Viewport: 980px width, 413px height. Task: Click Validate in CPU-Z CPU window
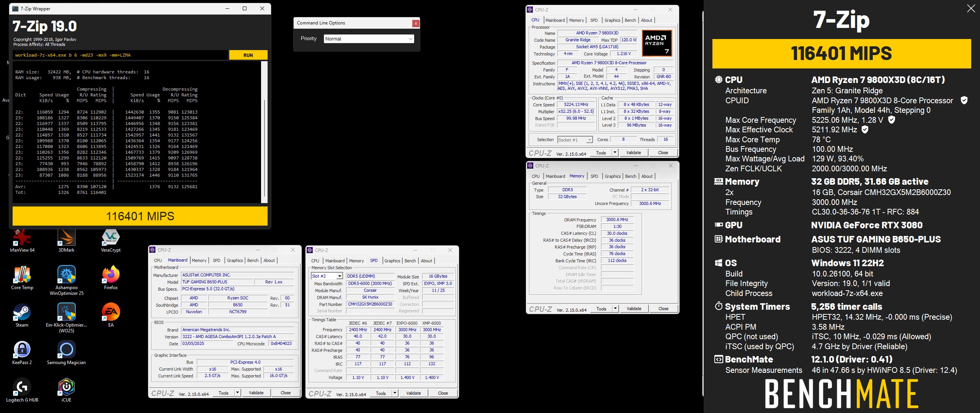point(633,153)
